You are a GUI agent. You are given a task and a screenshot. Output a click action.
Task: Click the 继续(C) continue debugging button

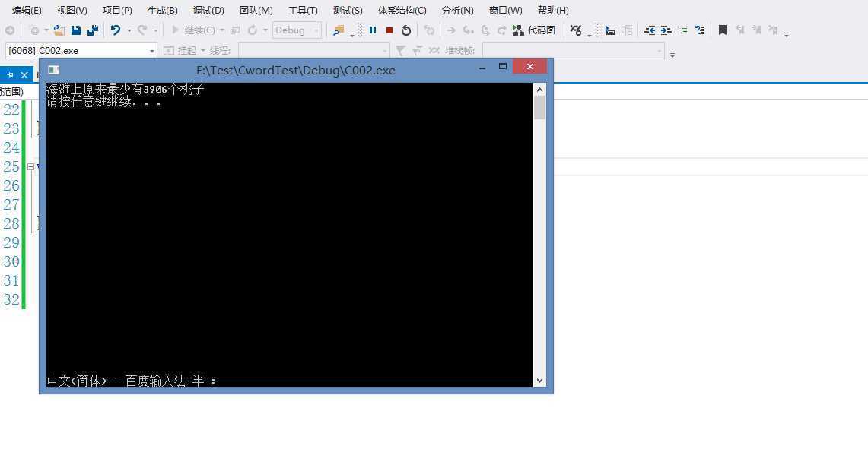click(x=192, y=30)
